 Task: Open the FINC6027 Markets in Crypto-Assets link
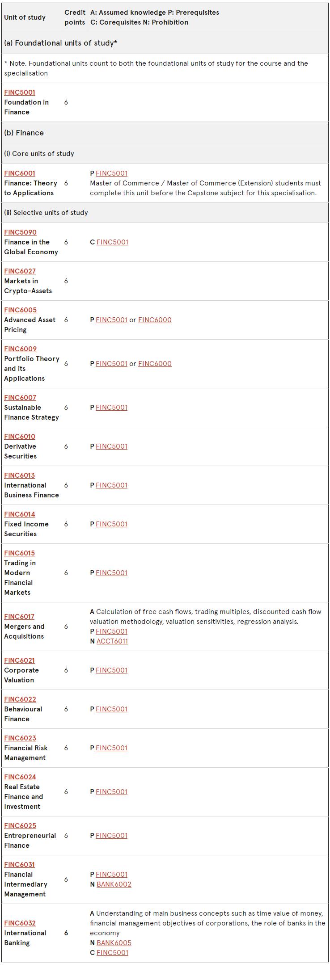(x=20, y=271)
